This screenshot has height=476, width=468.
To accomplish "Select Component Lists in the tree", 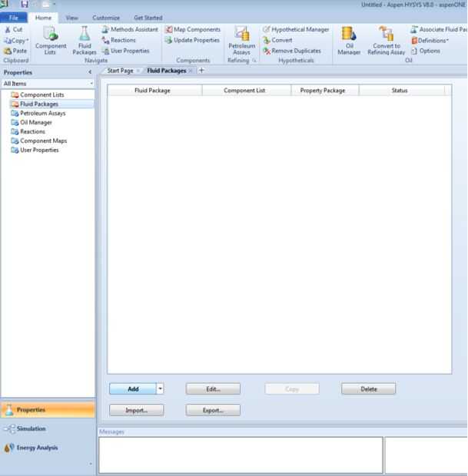I will click(42, 95).
